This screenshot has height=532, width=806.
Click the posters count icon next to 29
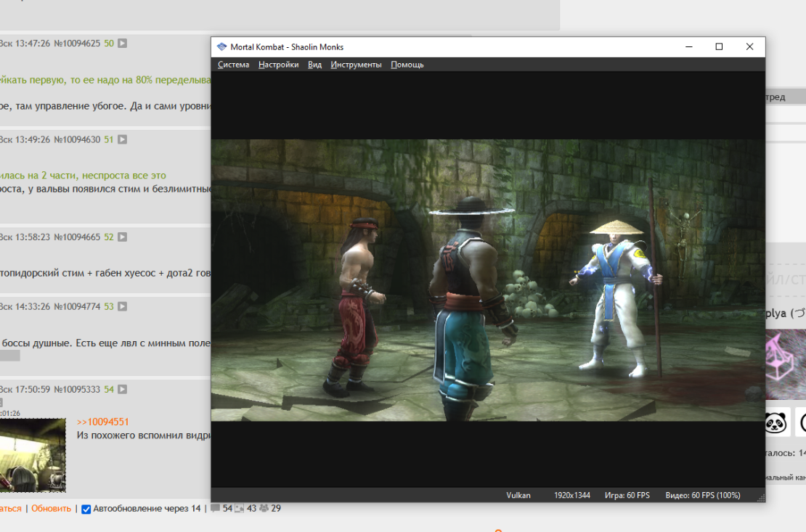[264, 508]
